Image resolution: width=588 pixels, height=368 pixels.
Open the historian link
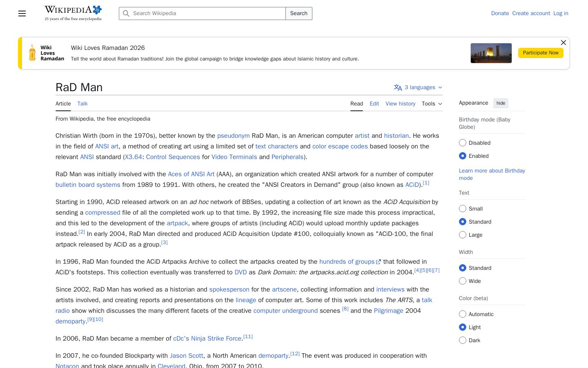pos(396,136)
